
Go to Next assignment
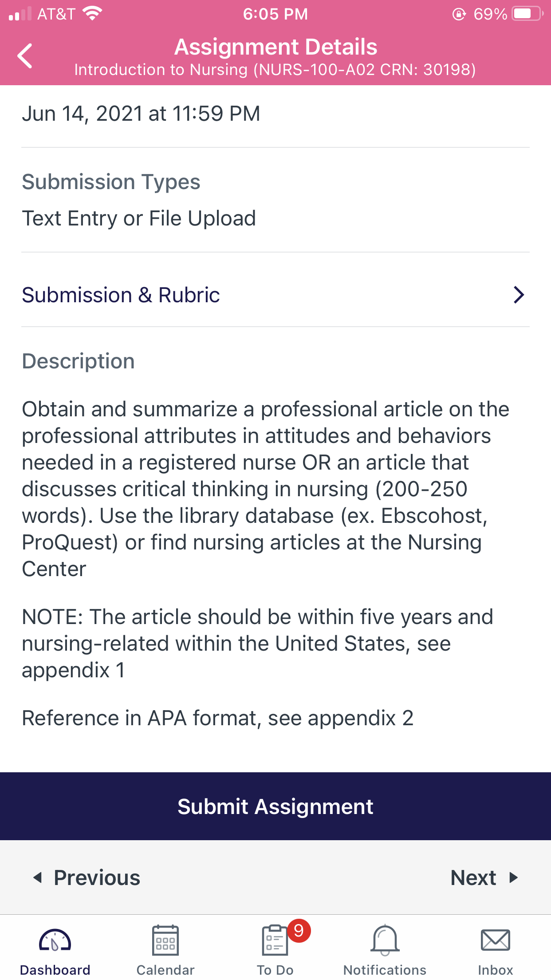click(x=484, y=877)
